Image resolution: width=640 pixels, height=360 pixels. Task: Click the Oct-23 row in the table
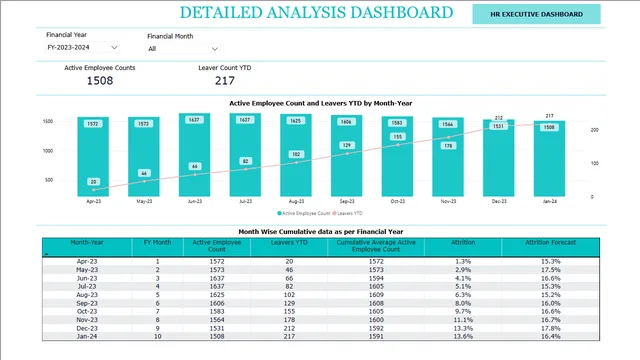321,311
